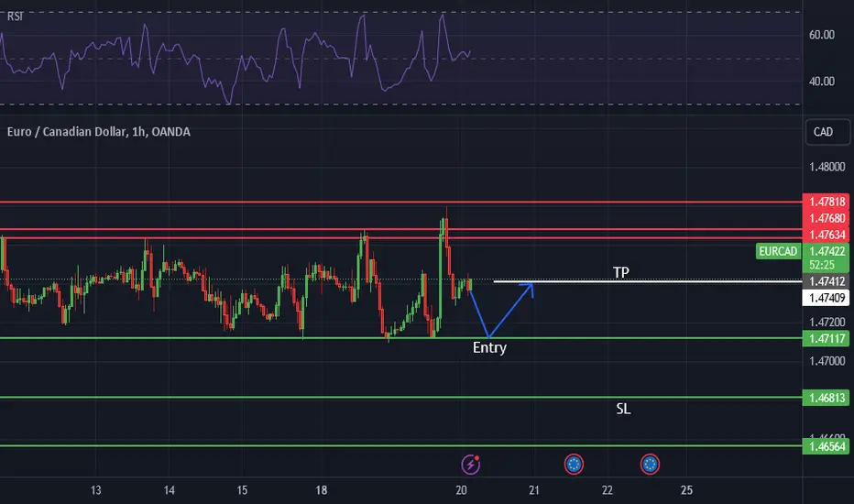Click date 18 on the time axis

(x=322, y=490)
